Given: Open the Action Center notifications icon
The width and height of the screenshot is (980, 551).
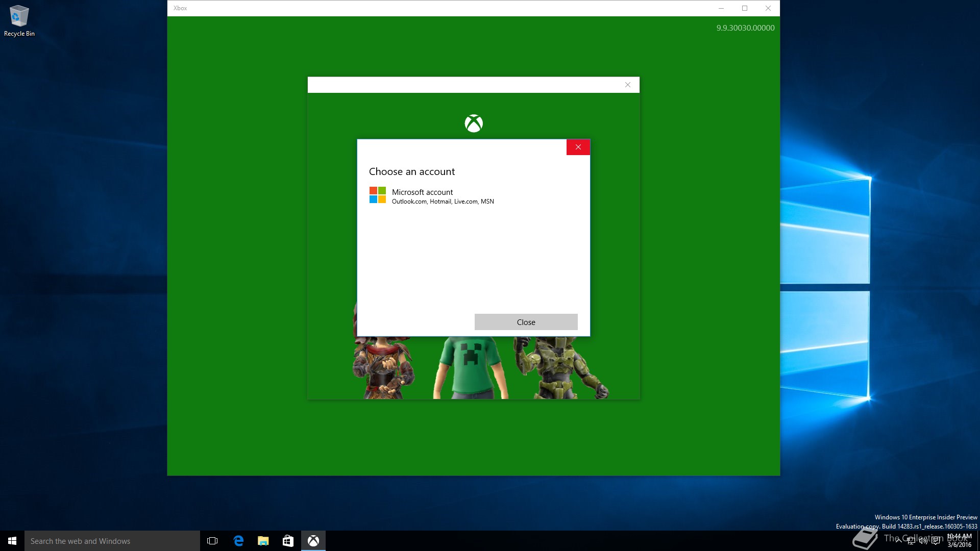Looking at the screenshot, I should coord(936,541).
